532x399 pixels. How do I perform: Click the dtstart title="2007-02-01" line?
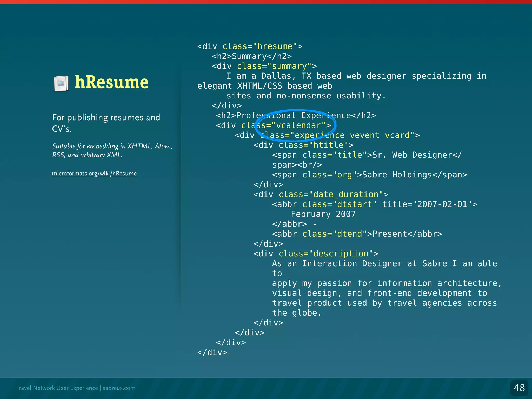375,204
